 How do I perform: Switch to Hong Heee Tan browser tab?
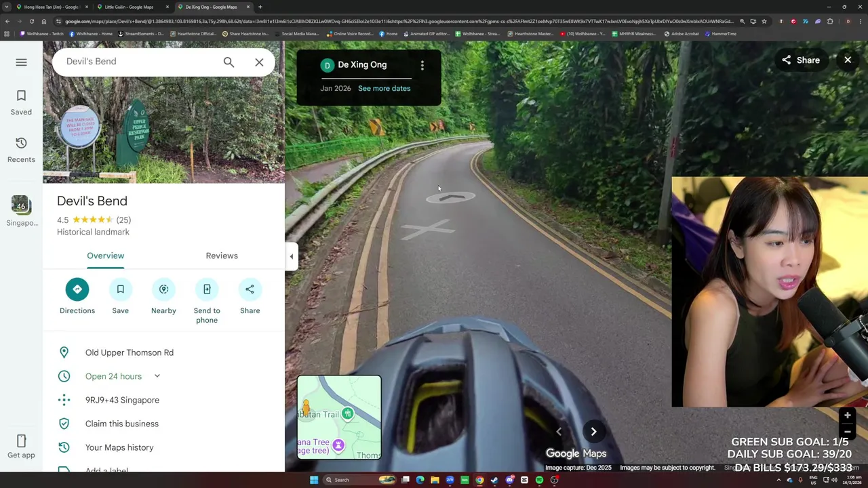[51, 7]
